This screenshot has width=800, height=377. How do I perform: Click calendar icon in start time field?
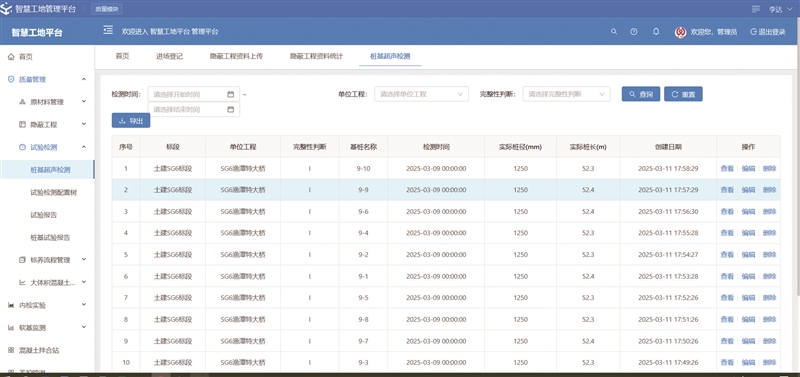point(230,94)
